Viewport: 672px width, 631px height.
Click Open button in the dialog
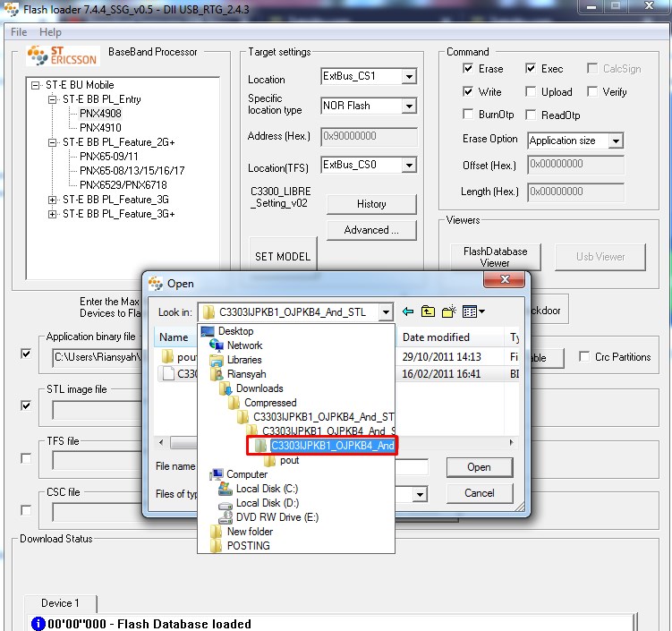[x=479, y=467]
